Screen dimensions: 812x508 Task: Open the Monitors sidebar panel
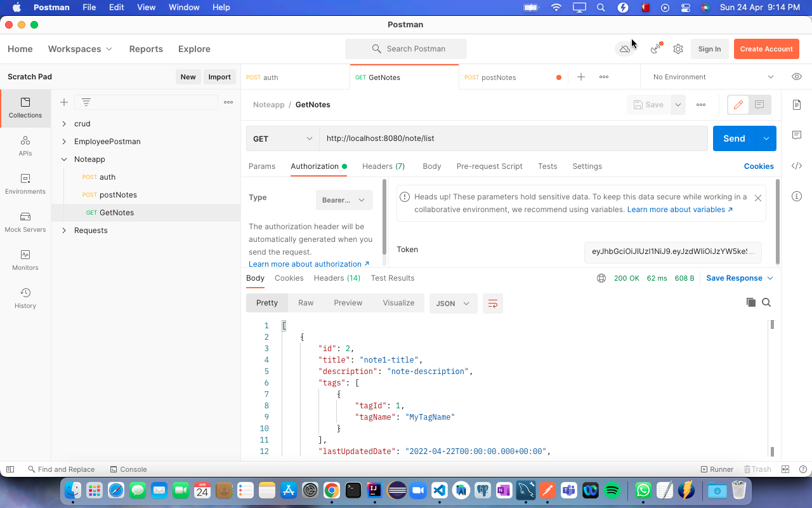click(x=25, y=260)
